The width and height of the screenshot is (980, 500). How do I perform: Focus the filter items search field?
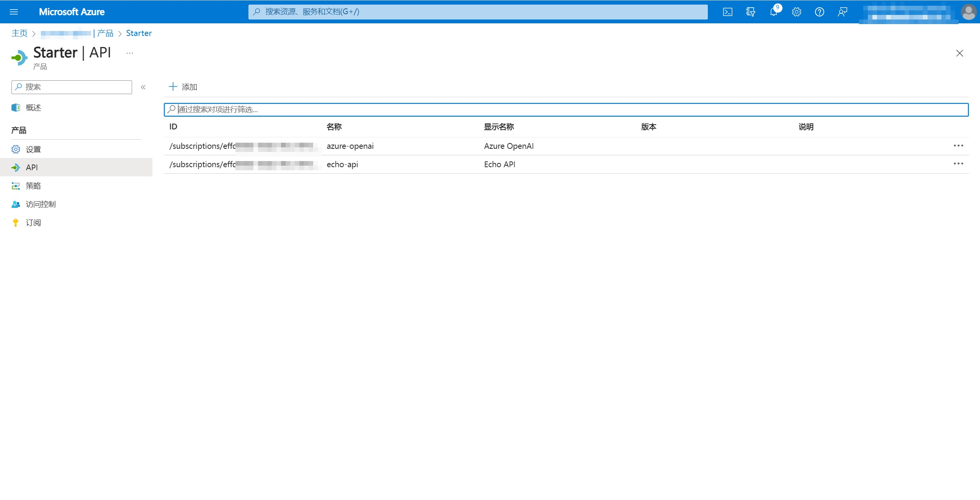click(566, 110)
